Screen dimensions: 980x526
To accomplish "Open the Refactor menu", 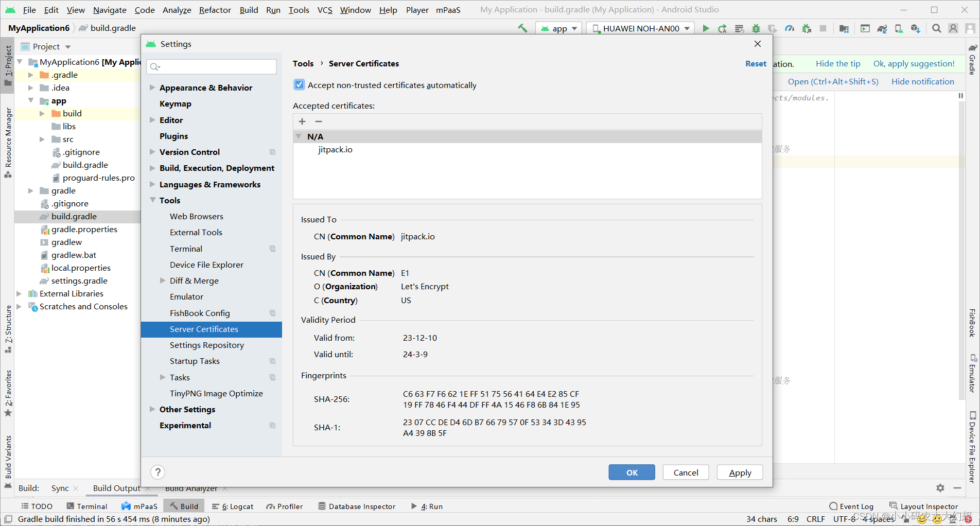I will (215, 10).
